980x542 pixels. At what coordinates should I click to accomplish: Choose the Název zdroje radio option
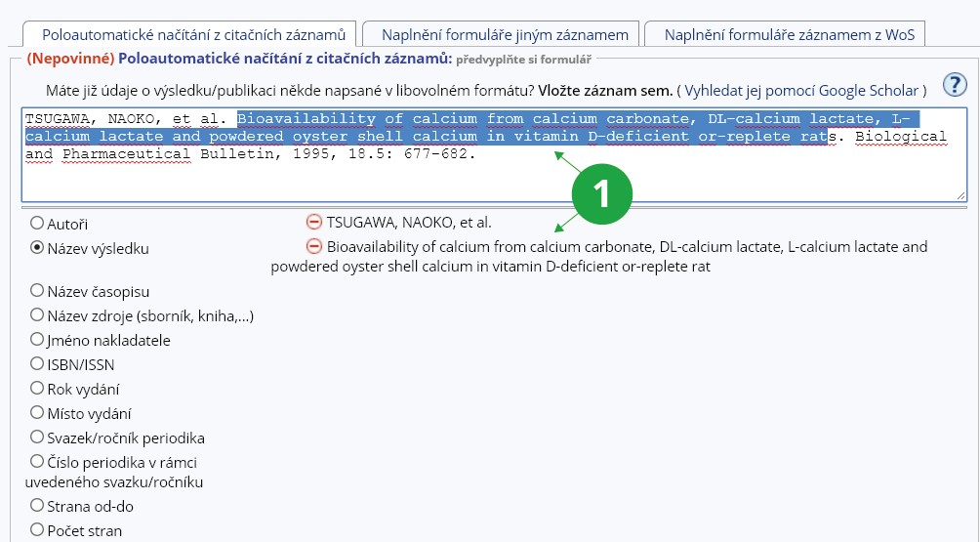tap(37, 314)
